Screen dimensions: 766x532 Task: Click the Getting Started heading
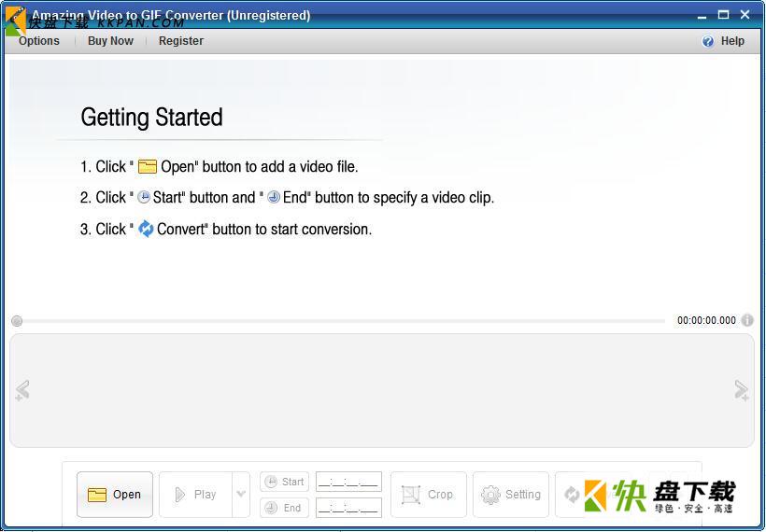coord(151,118)
